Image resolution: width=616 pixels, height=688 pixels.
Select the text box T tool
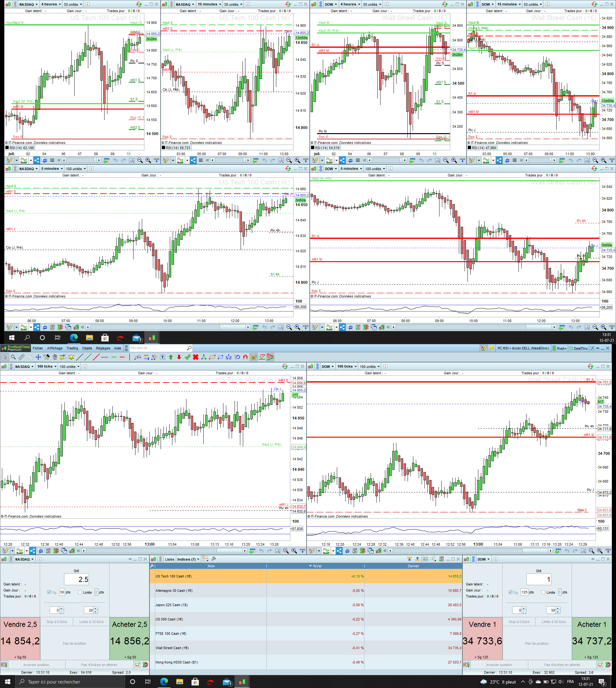coord(163,357)
